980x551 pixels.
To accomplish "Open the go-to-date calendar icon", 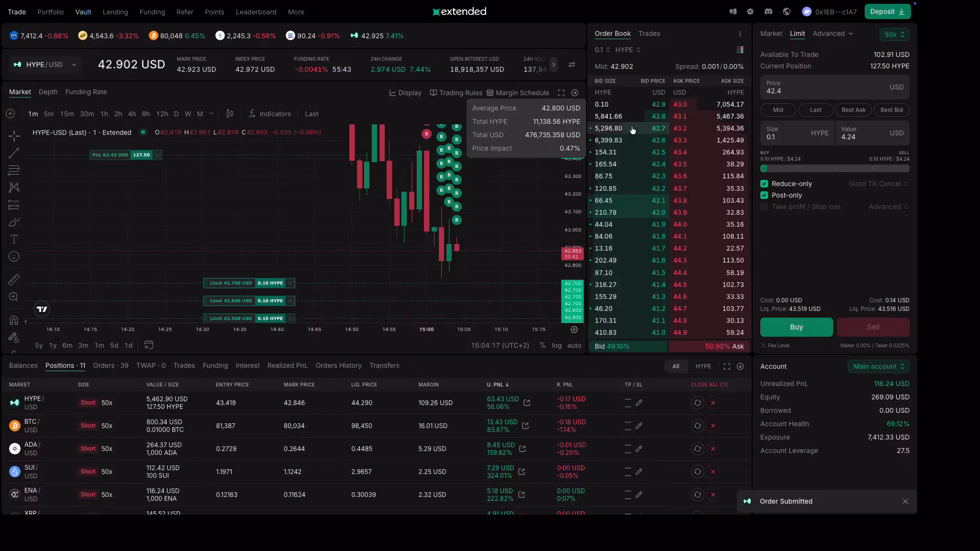I will 149,345.
